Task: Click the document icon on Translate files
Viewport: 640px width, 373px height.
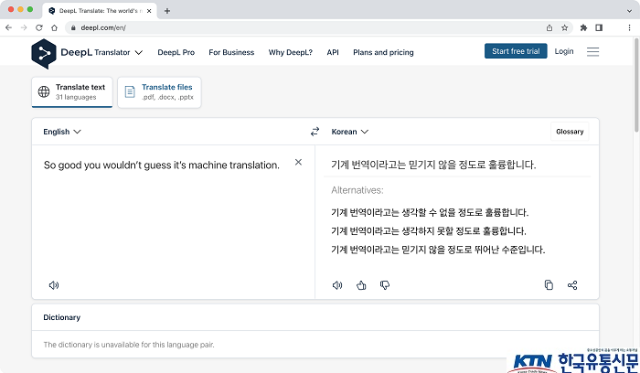Action: pos(130,92)
